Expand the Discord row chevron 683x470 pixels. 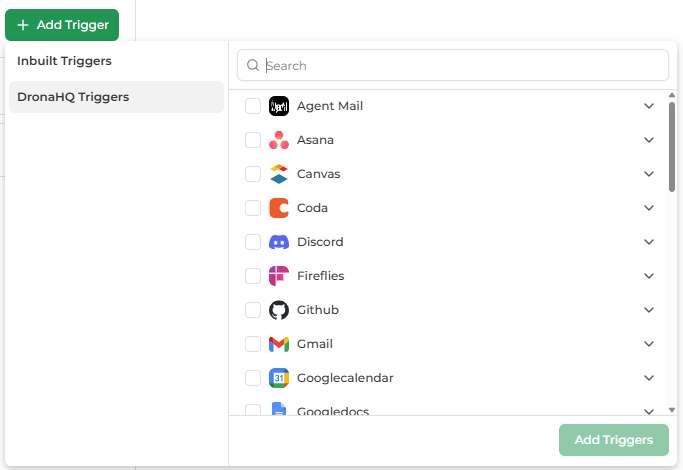click(649, 242)
